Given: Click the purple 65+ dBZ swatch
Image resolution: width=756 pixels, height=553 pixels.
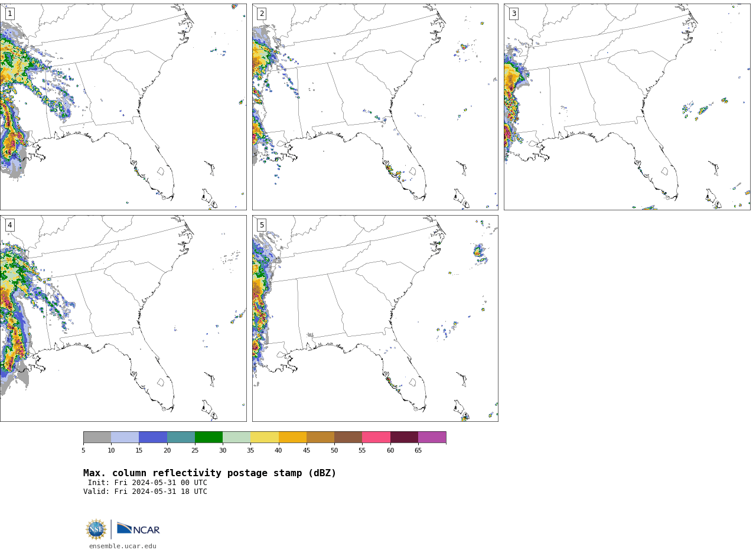Looking at the screenshot, I should pyautogui.click(x=432, y=437).
